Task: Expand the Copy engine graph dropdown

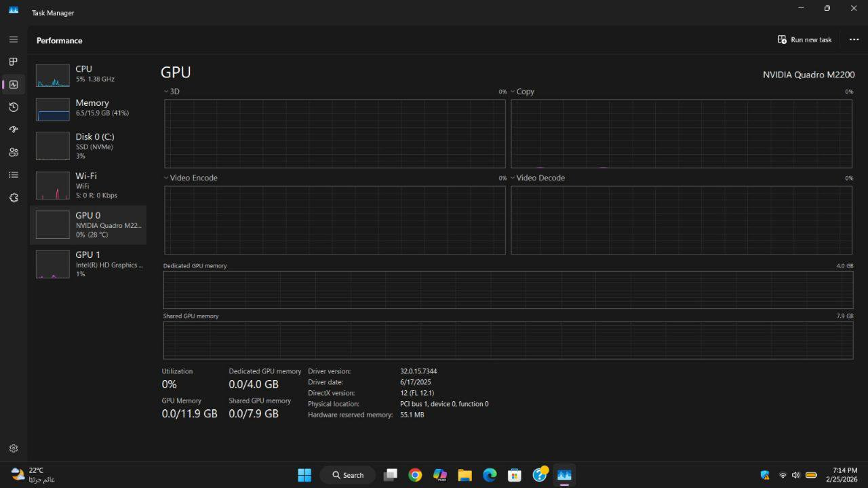Action: tap(521, 92)
